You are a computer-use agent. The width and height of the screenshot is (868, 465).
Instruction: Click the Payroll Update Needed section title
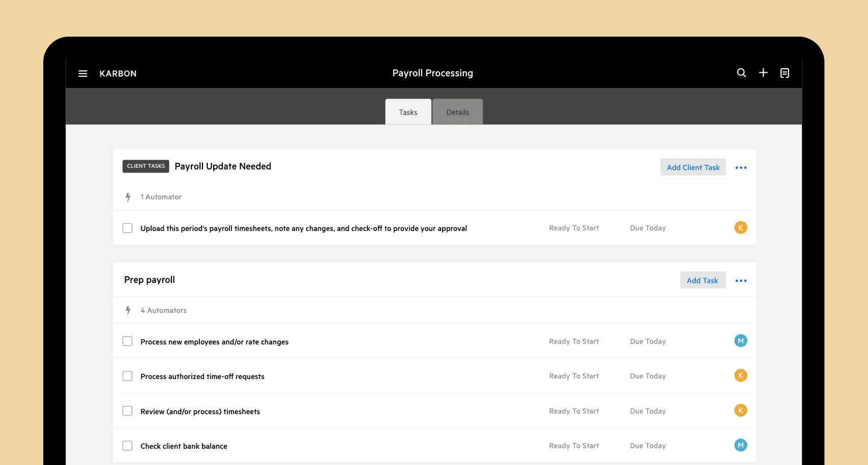pyautogui.click(x=223, y=166)
